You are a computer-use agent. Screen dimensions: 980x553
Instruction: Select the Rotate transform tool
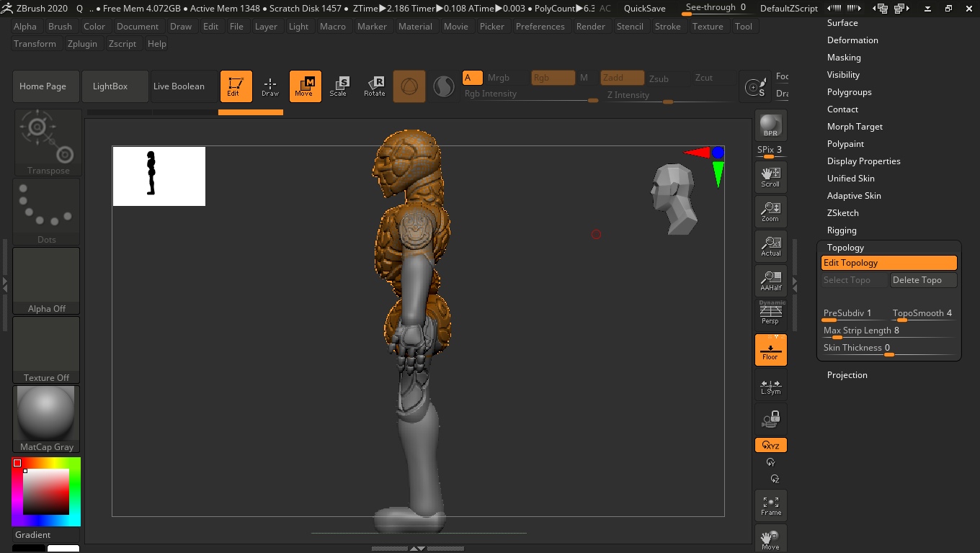click(x=374, y=86)
